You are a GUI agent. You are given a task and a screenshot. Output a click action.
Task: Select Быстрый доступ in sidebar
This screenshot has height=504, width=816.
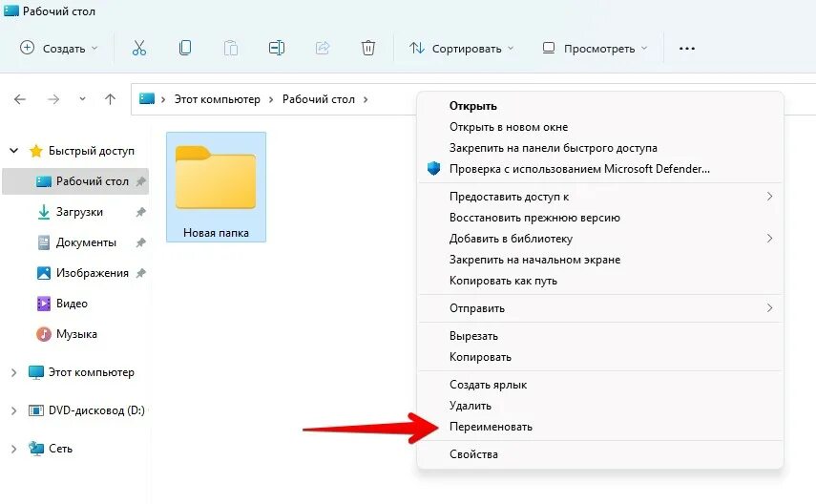click(x=91, y=151)
